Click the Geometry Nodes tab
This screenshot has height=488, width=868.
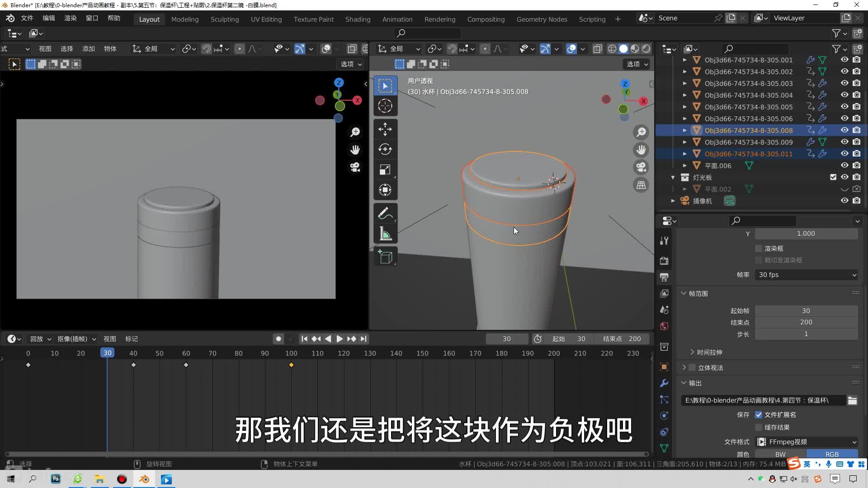pos(541,18)
